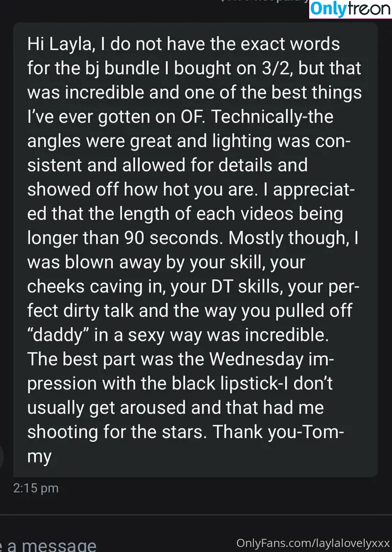
Task: Click the word "Wednesday" in the message
Action: tap(257, 360)
